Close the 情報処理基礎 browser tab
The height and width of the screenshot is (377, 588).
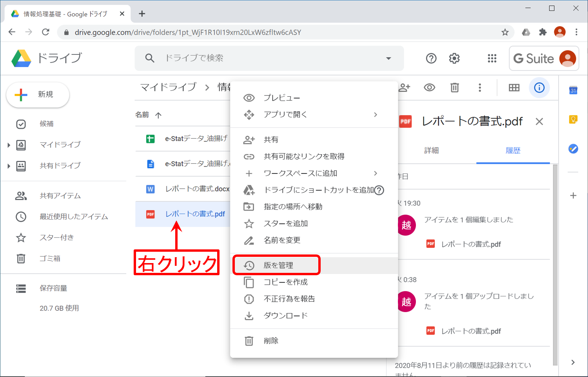pos(122,14)
